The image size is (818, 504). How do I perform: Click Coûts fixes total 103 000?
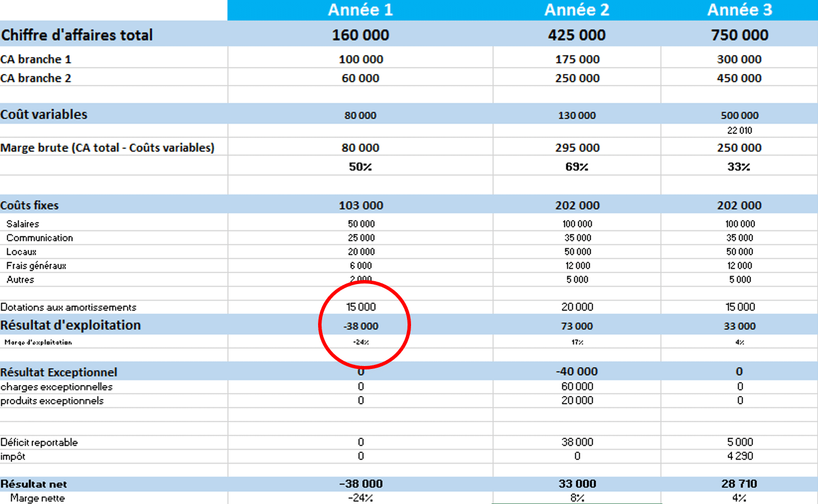(x=361, y=206)
